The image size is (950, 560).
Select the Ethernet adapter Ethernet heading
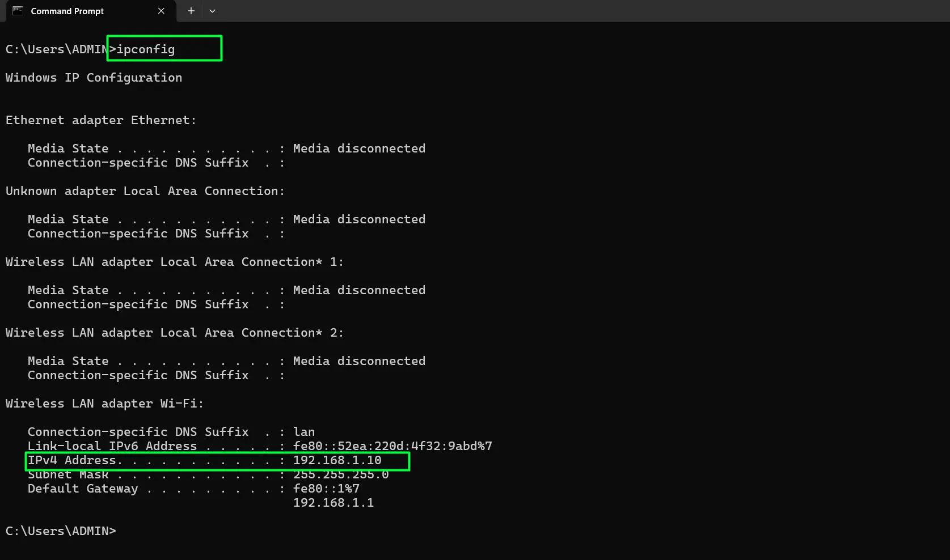[x=100, y=120]
